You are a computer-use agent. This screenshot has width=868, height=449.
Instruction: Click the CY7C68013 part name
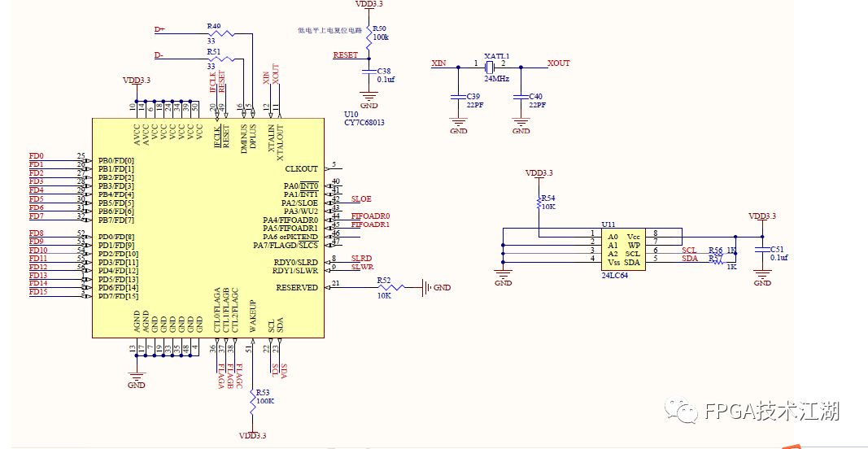coord(364,122)
